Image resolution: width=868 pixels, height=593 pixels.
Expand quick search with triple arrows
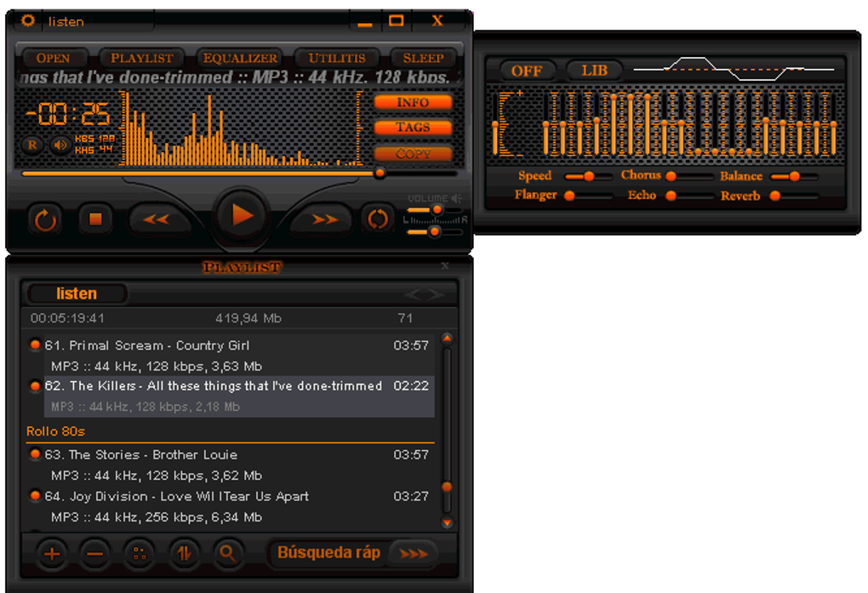click(x=414, y=553)
